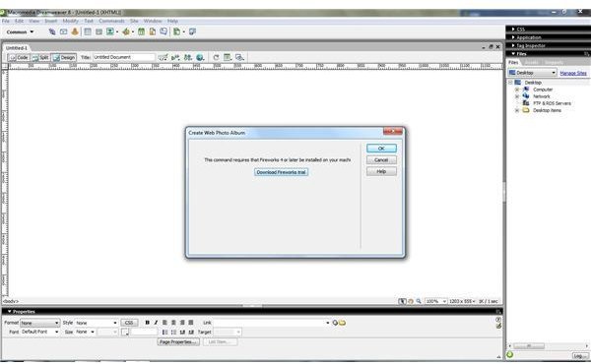Click the Download Fireworks trial button
Screen dimensions: 591x364
pos(281,172)
